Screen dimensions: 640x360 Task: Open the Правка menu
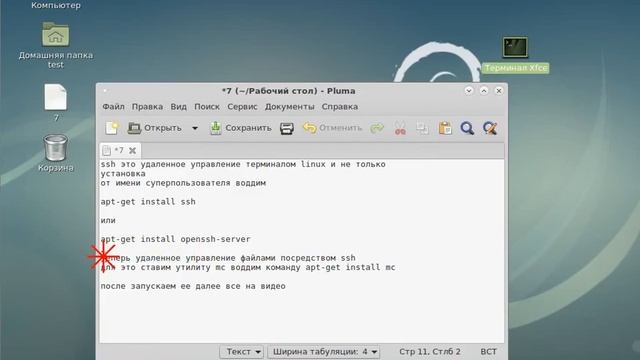tap(147, 107)
